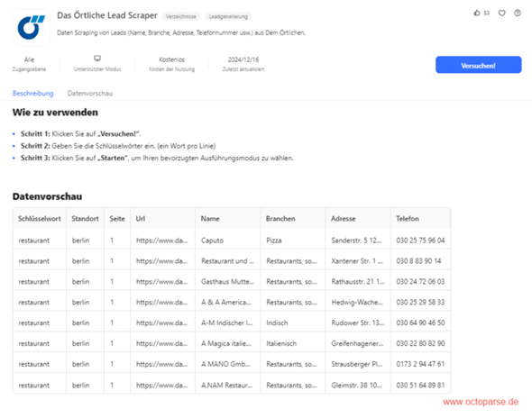
Task: Click the Schritt 2 instruction line
Action: [x=118, y=146]
